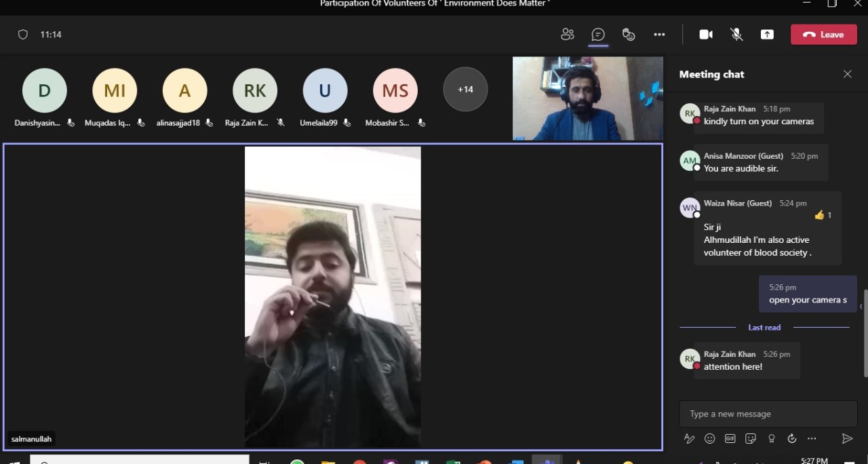Open the participants list panel
The height and width of the screenshot is (464, 868).
coord(568,35)
